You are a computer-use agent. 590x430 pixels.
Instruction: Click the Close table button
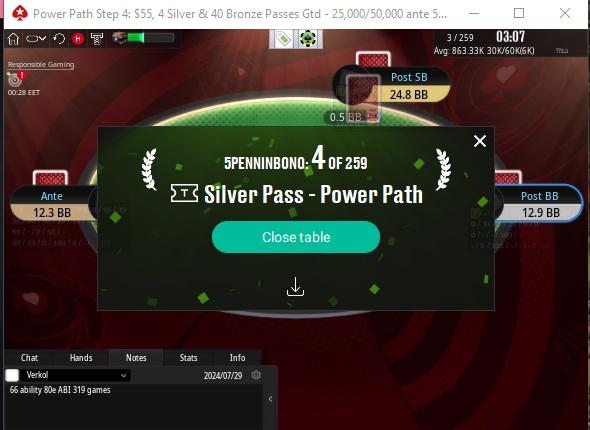pos(296,237)
